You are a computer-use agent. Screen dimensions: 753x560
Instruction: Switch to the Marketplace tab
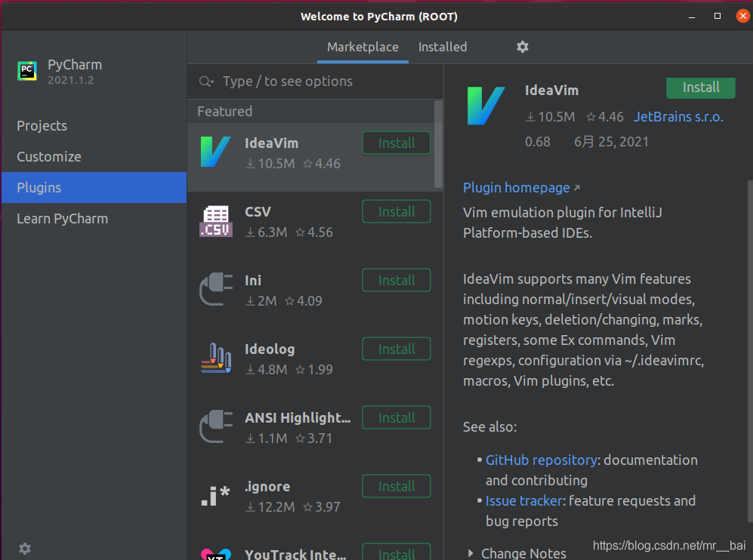tap(363, 46)
